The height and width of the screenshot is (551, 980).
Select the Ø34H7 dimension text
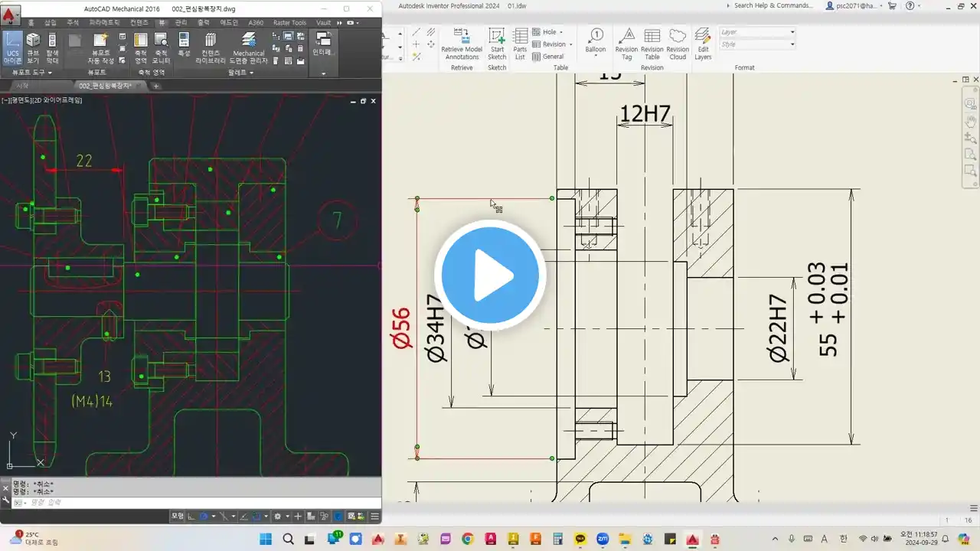click(436, 328)
